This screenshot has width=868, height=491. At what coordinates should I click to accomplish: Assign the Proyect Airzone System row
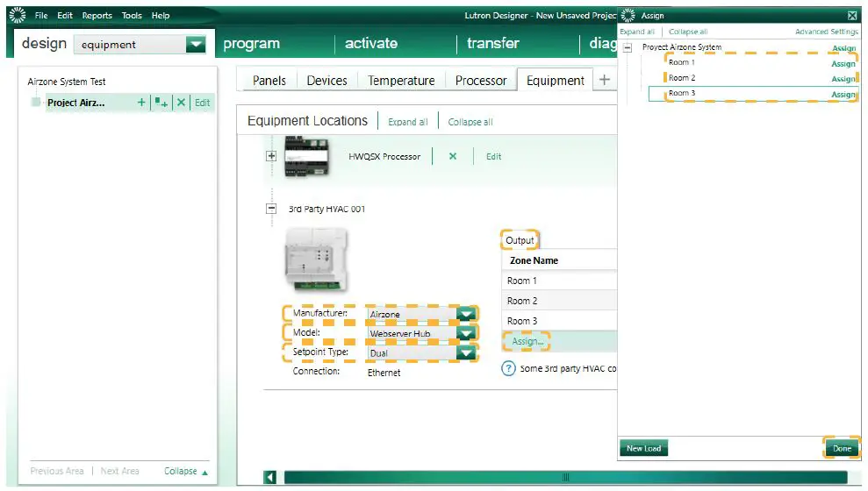pos(843,48)
